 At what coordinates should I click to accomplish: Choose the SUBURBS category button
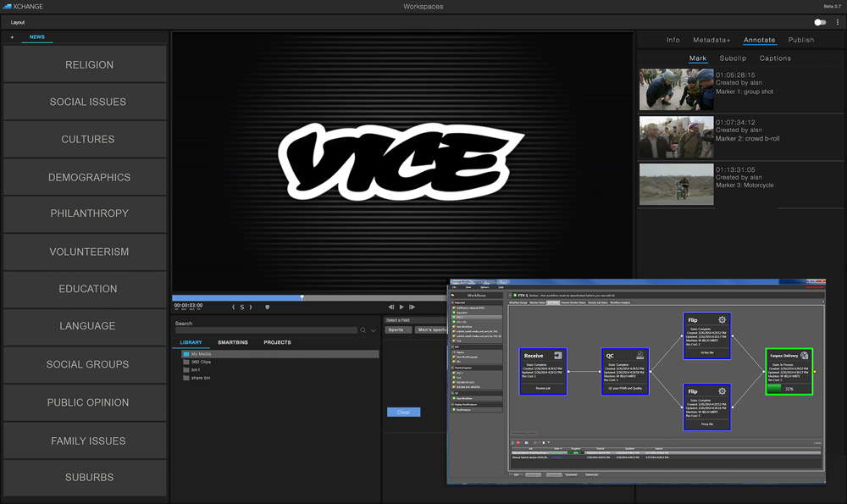pyautogui.click(x=86, y=478)
